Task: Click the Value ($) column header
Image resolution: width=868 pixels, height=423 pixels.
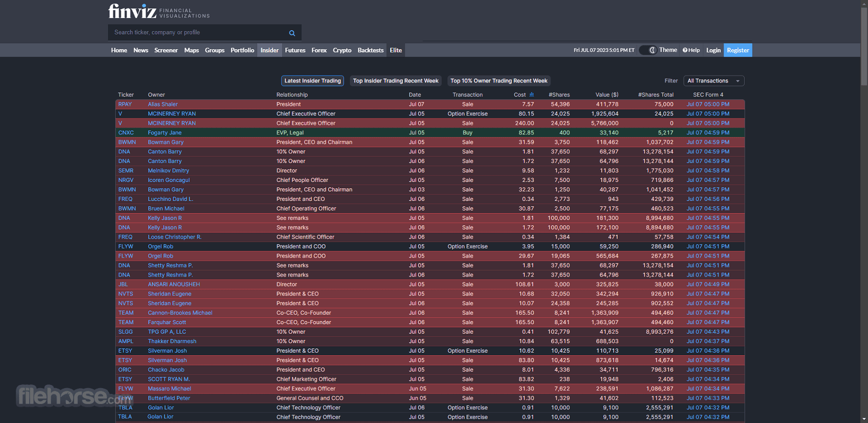Action: tap(607, 95)
